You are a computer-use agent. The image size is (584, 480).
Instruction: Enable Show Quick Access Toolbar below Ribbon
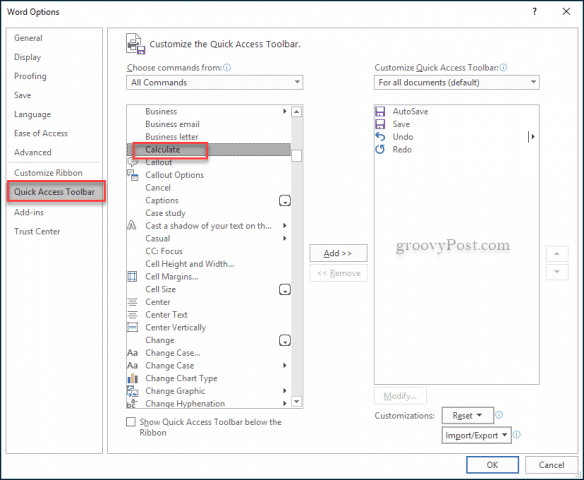131,422
